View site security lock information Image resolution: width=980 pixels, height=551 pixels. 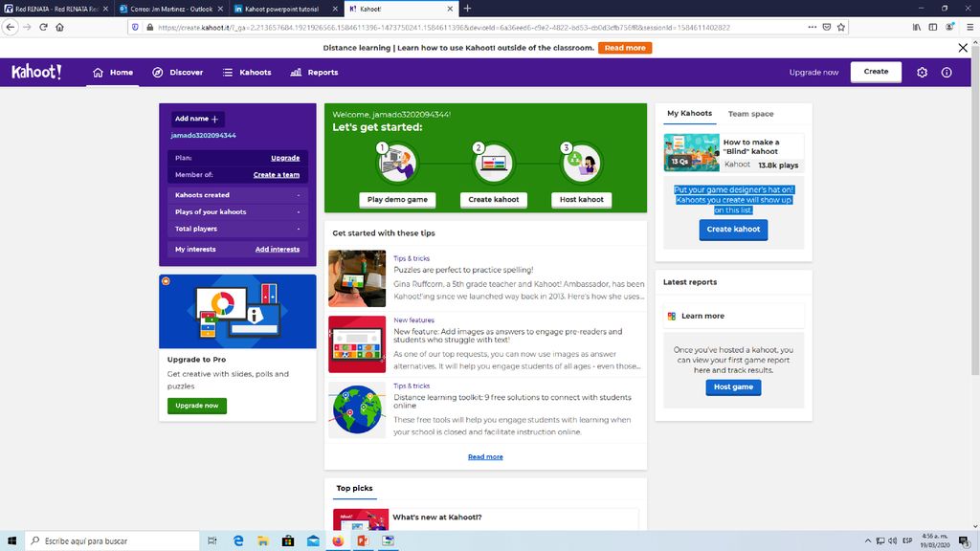click(x=150, y=28)
